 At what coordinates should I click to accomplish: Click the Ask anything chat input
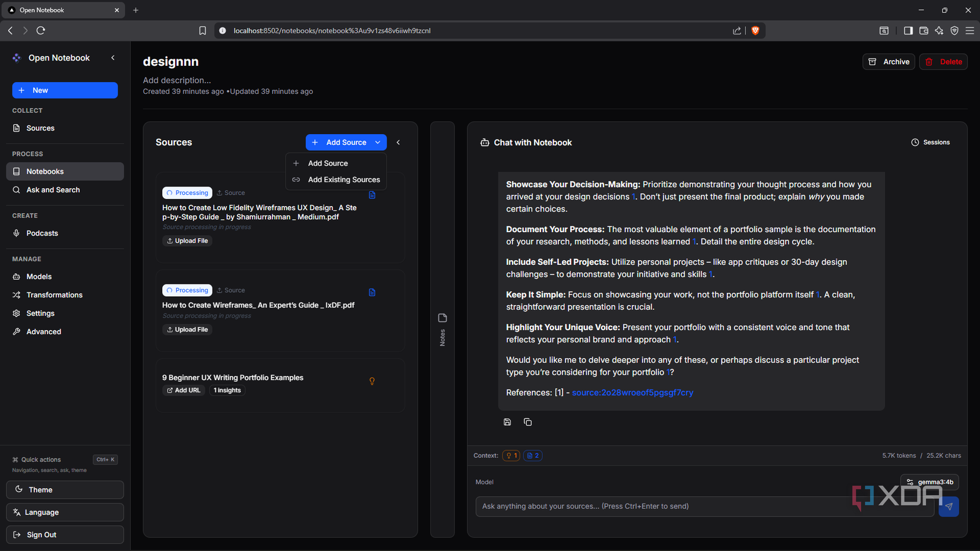704,506
